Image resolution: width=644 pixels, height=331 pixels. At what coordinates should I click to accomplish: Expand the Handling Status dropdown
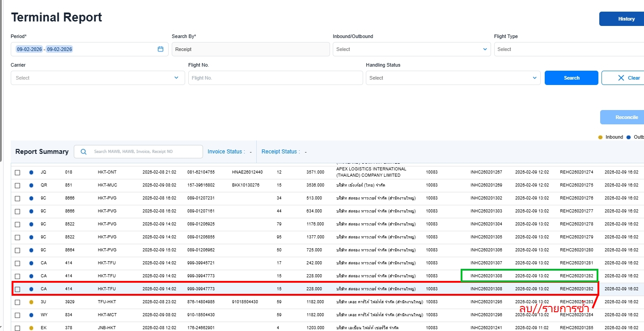453,78
